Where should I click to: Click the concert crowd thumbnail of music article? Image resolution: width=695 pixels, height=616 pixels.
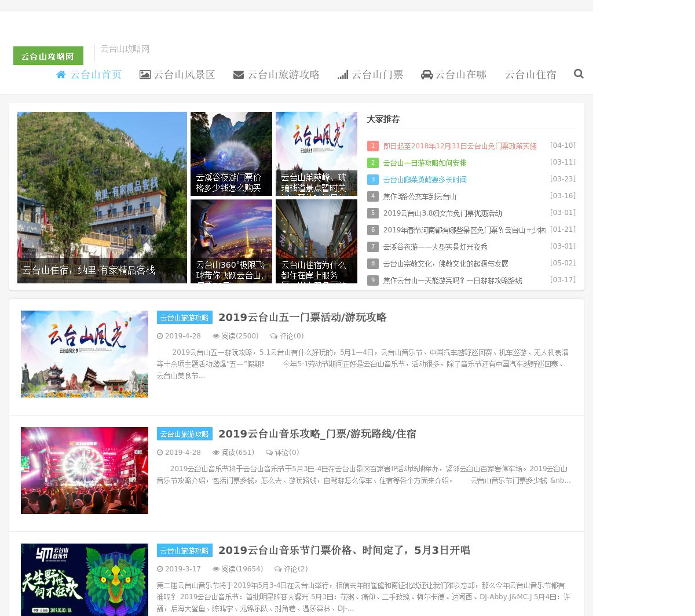(85, 471)
